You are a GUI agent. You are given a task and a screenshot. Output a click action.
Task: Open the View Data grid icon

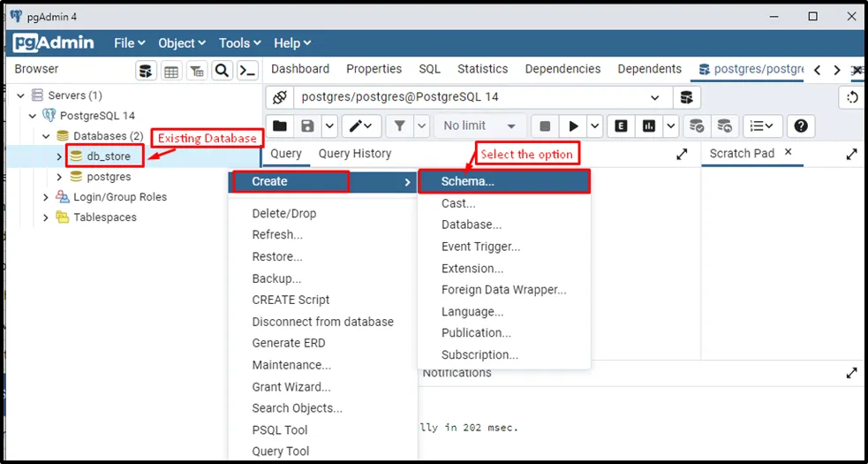coord(171,71)
